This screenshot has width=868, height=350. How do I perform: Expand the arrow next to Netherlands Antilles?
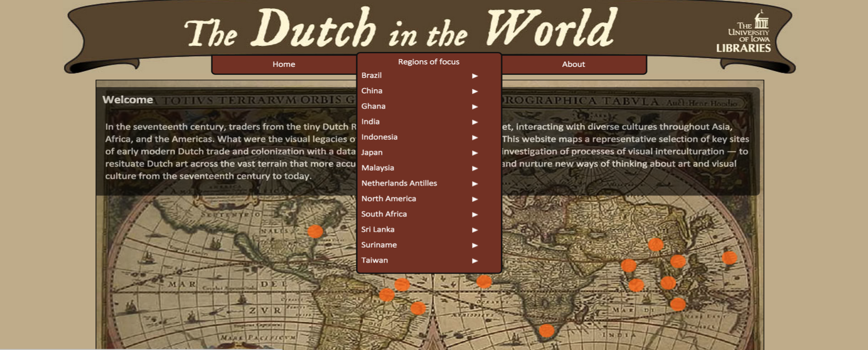click(474, 183)
